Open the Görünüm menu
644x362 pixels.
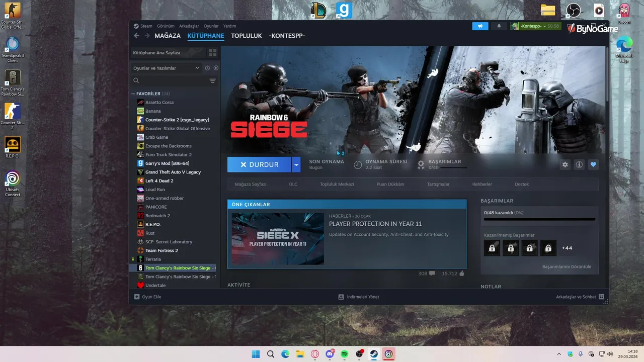pos(166,26)
